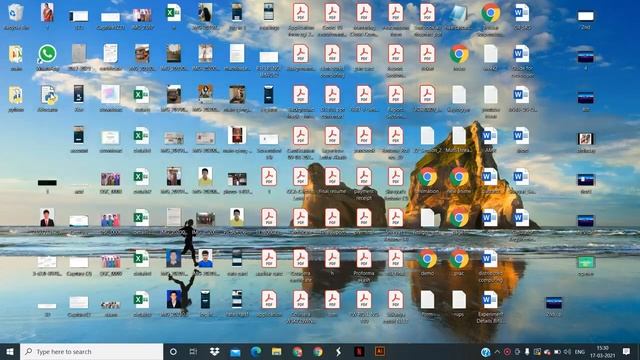Open Adobe Illustrator from the taskbar
The width and height of the screenshot is (640, 360).
380,351
